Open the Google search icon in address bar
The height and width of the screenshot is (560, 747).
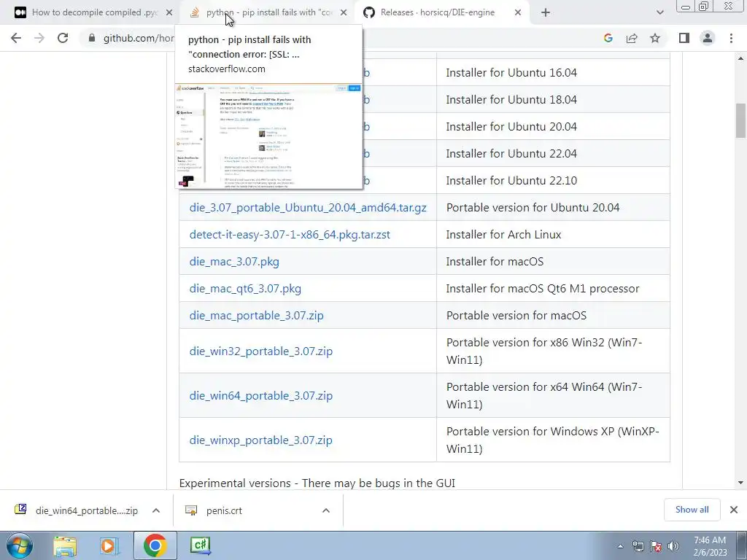pos(608,38)
